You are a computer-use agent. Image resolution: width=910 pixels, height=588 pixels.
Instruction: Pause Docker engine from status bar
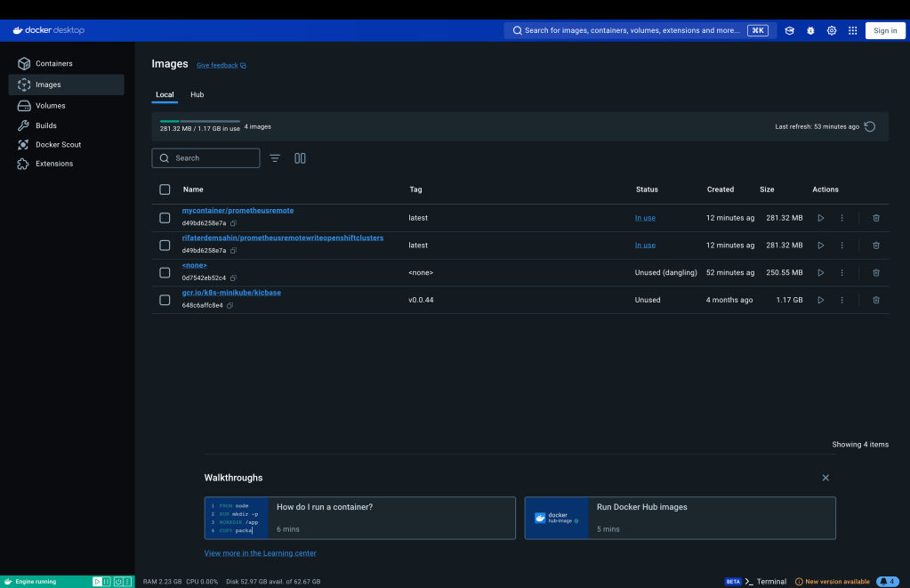[x=107, y=581]
